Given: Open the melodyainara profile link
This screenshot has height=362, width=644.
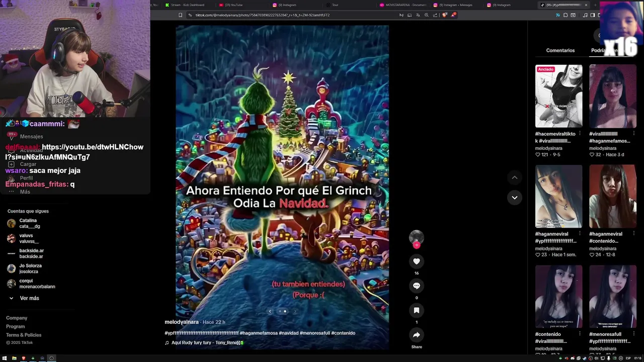Looking at the screenshot, I should (x=182, y=322).
